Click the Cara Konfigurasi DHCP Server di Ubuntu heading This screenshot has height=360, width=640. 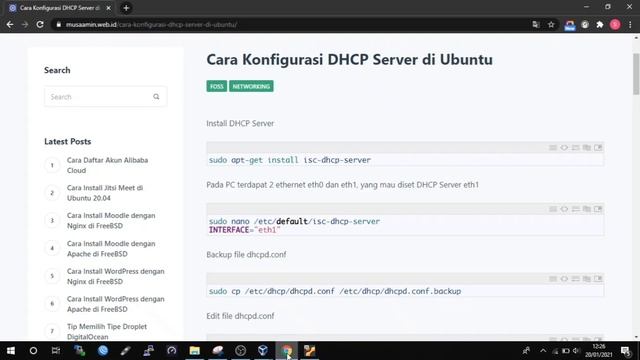click(x=349, y=60)
